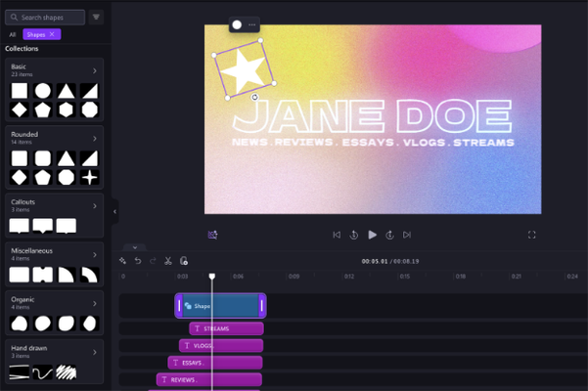
Task: Undo the last action
Action: pyautogui.click(x=138, y=261)
